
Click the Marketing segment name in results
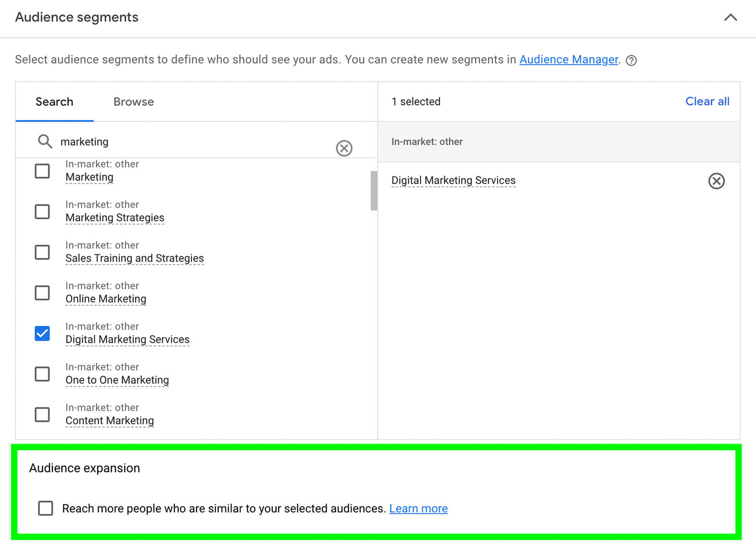89,177
